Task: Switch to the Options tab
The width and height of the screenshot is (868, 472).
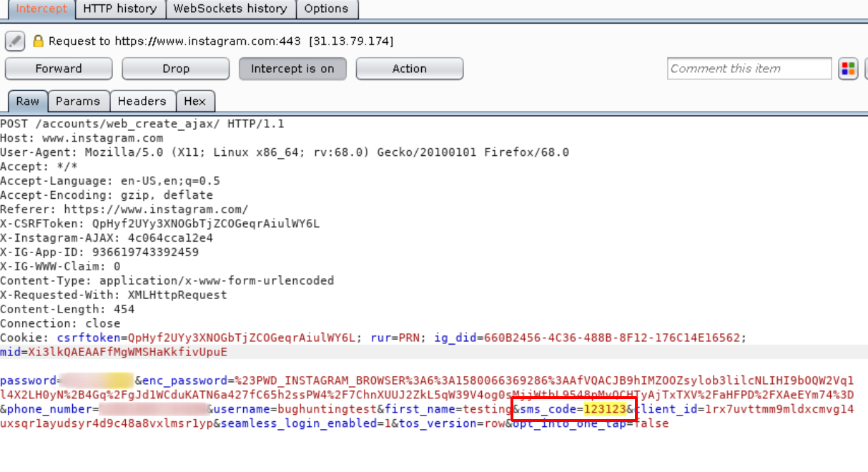Action: [x=326, y=9]
